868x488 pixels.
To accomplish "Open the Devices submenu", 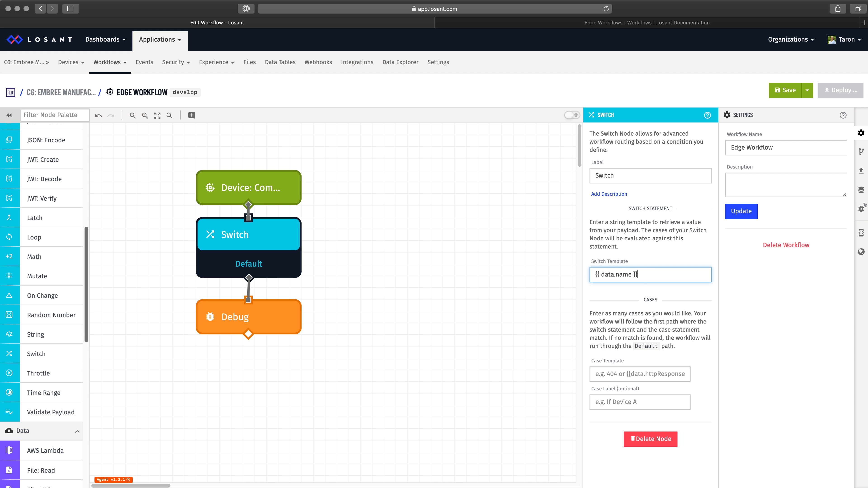I will click(x=71, y=62).
